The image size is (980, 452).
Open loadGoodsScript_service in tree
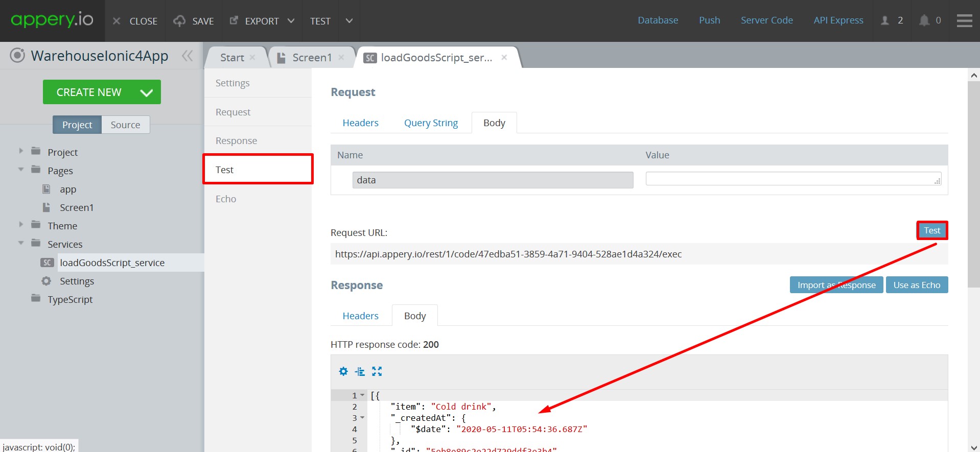(112, 263)
